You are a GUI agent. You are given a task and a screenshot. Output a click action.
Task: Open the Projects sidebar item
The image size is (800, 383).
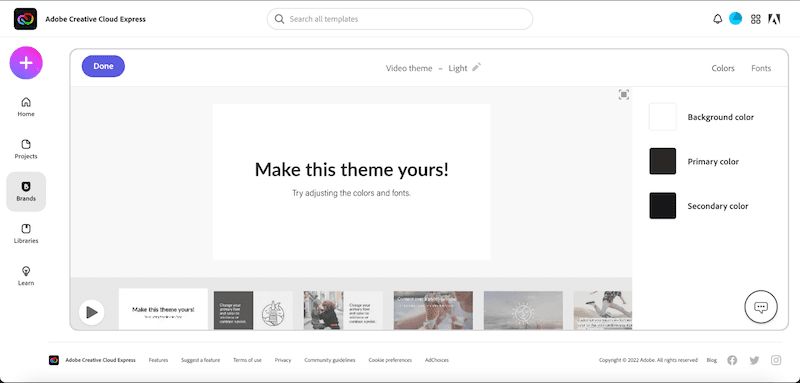[x=26, y=149]
